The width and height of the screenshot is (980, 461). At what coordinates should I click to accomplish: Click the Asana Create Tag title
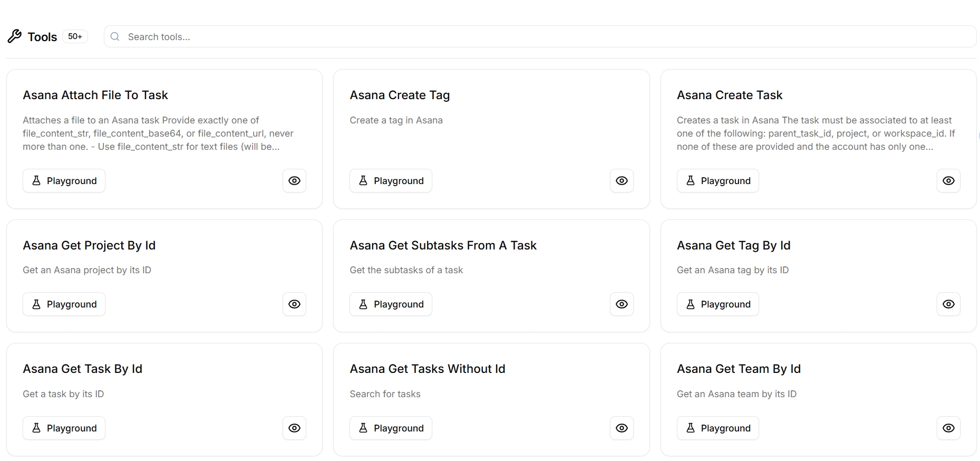tap(400, 95)
